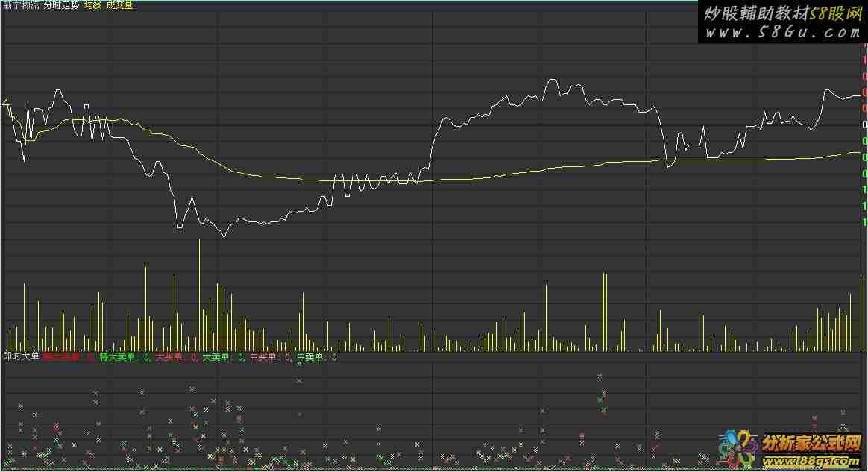Click the 新宁物流 stock name label
The height and width of the screenshot is (472, 868).
[21, 5]
